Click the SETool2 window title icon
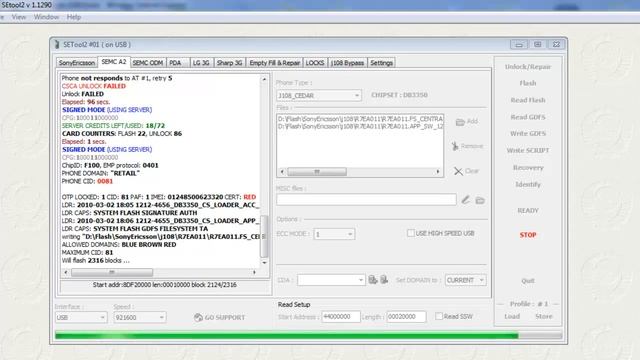Image resolution: width=640 pixels, height=360 pixels. click(x=57, y=44)
